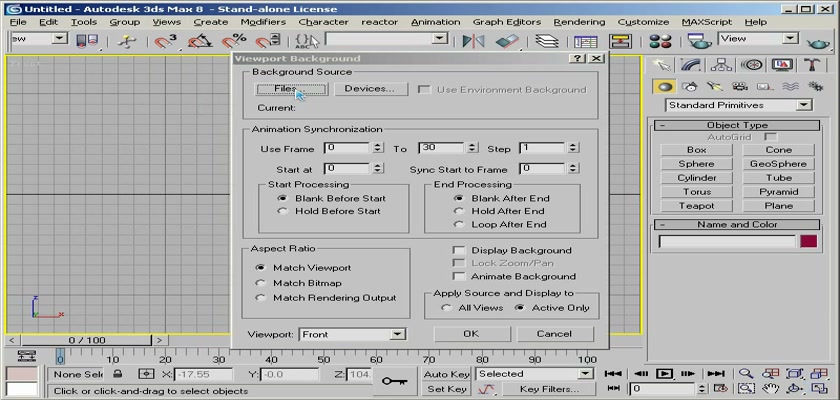
Task: Open the Modifiers menu
Action: (x=263, y=22)
